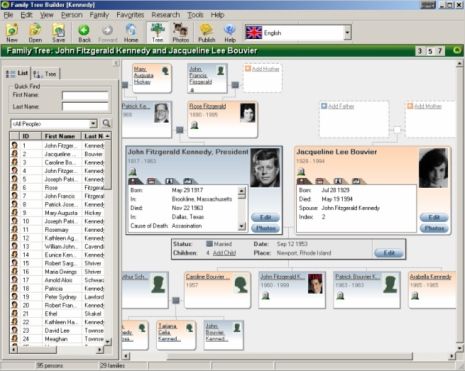465x371 pixels.
Task: Expand the All People filter dropdown
Action: click(93, 124)
